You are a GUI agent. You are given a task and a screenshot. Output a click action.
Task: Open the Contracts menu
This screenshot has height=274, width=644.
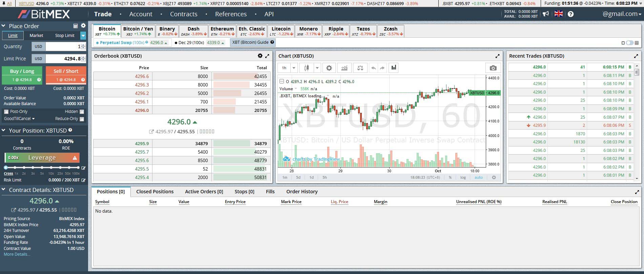[x=184, y=14]
